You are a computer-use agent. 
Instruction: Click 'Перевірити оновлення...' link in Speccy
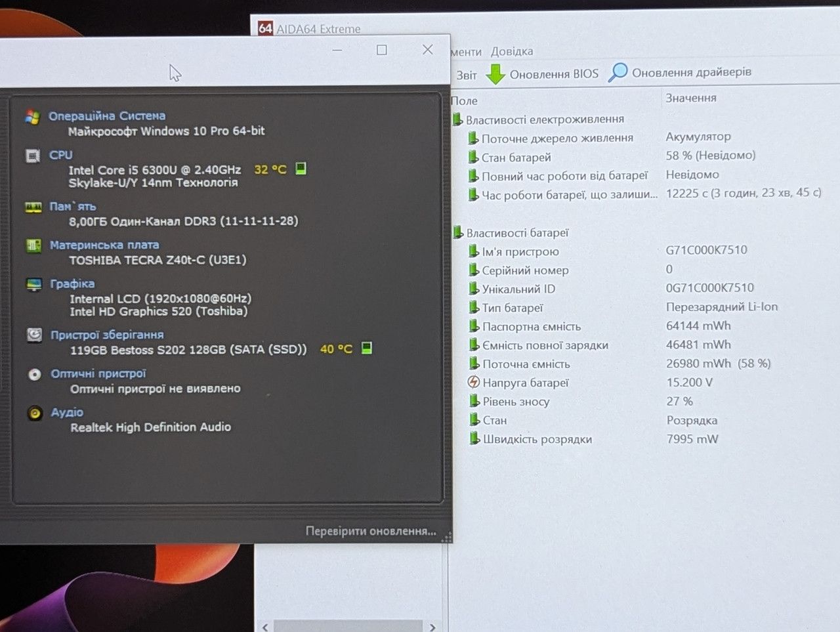pyautogui.click(x=371, y=531)
